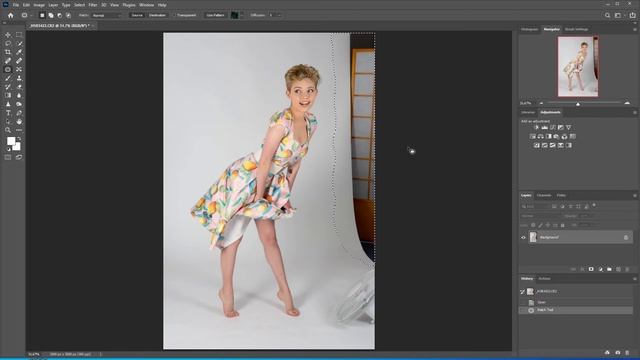This screenshot has height=360, width=640.
Task: Toggle Destination patch option
Action: coord(157,15)
